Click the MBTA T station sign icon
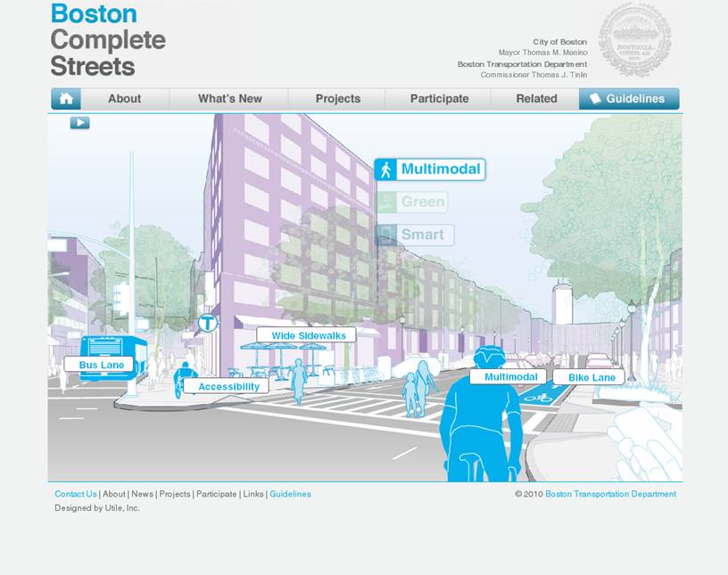The image size is (728, 575). (x=208, y=323)
